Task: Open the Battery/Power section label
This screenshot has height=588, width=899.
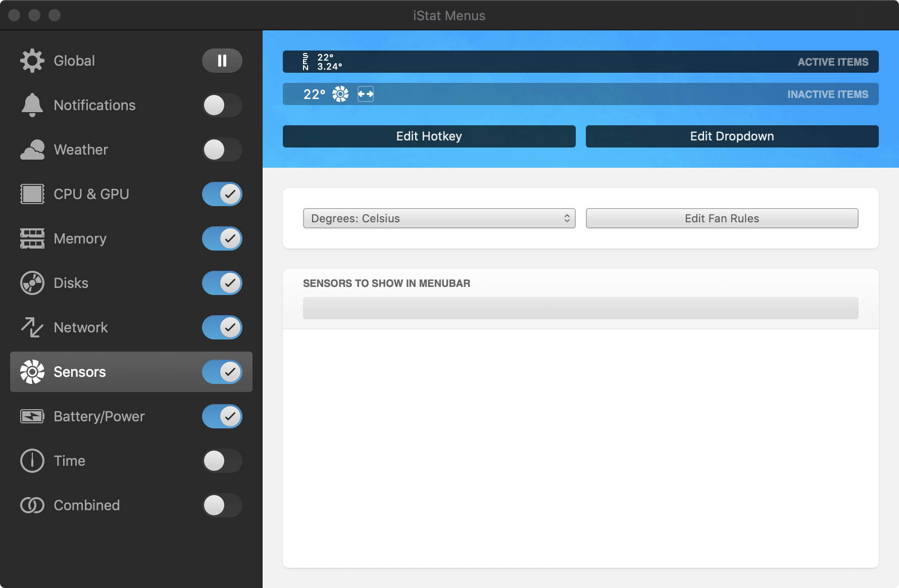Action: coord(99,416)
